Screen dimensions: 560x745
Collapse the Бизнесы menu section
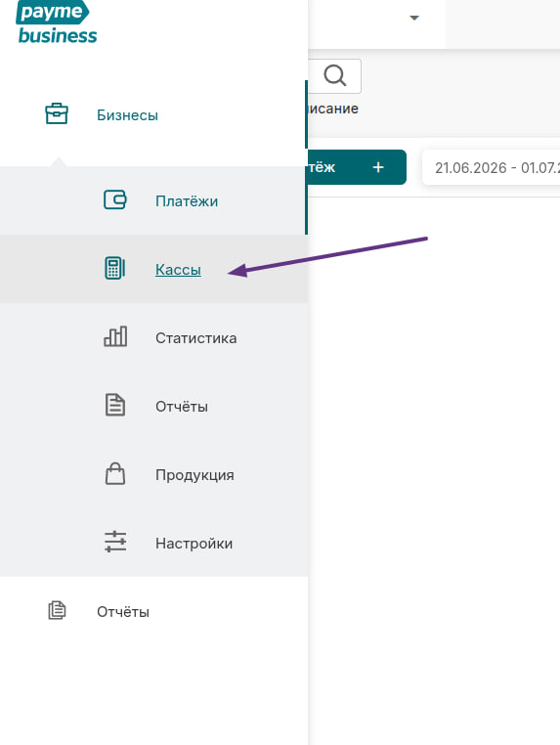pyautogui.click(x=153, y=115)
